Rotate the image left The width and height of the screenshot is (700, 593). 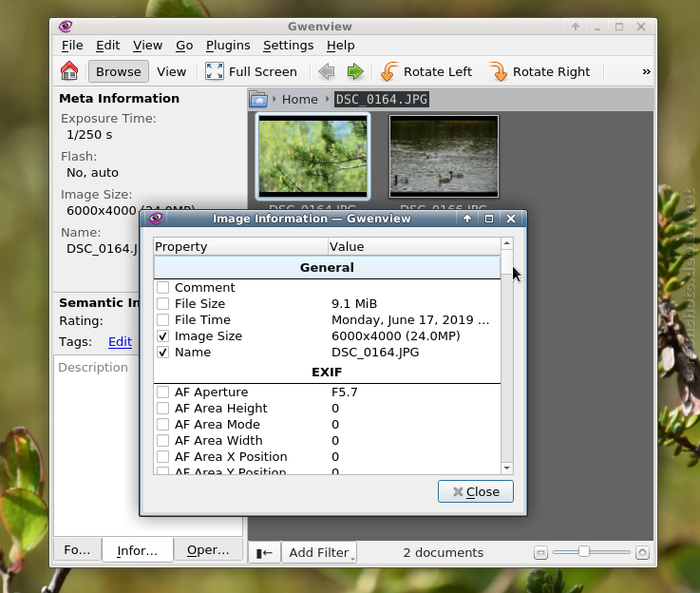[x=426, y=71]
